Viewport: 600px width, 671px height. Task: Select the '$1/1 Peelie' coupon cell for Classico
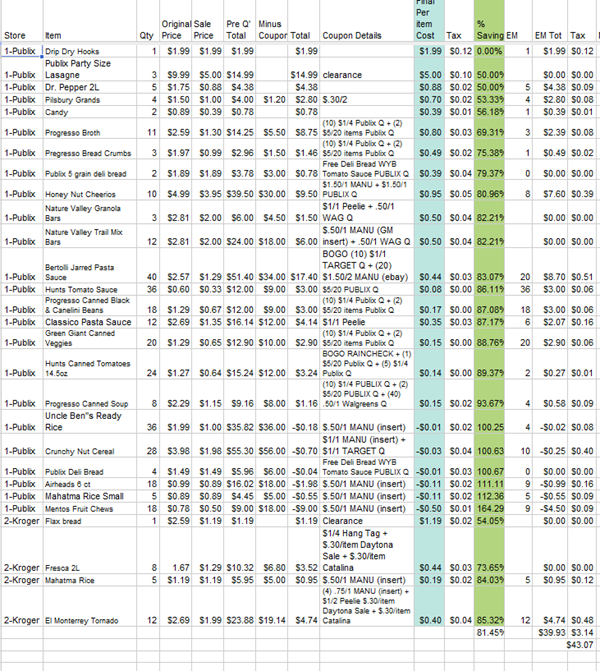click(367, 322)
